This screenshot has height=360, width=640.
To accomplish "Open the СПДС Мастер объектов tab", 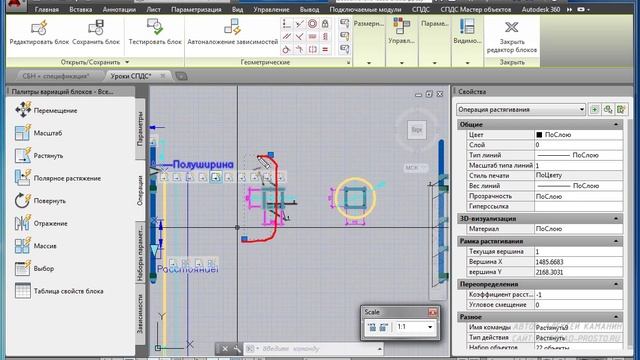I will [x=476, y=9].
